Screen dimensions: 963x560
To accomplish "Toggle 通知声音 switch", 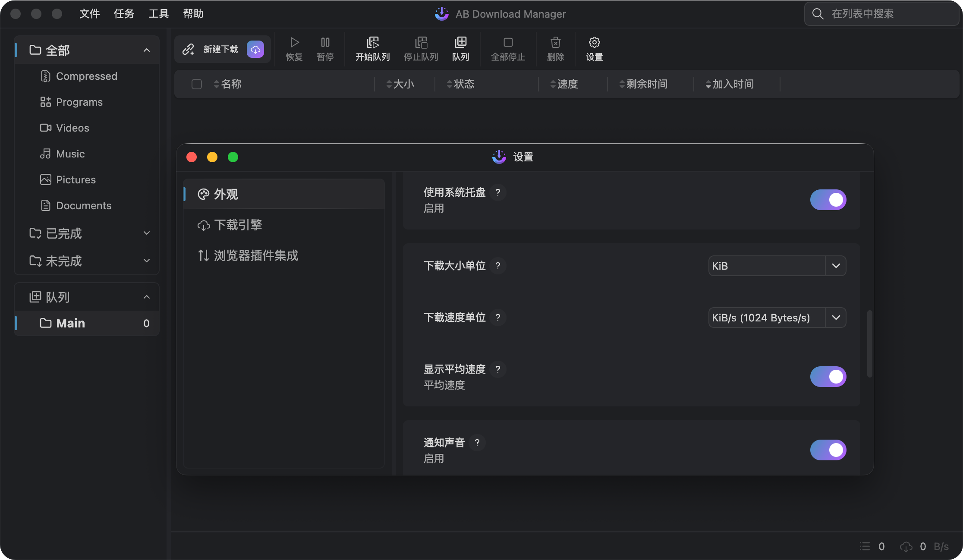I will (828, 450).
